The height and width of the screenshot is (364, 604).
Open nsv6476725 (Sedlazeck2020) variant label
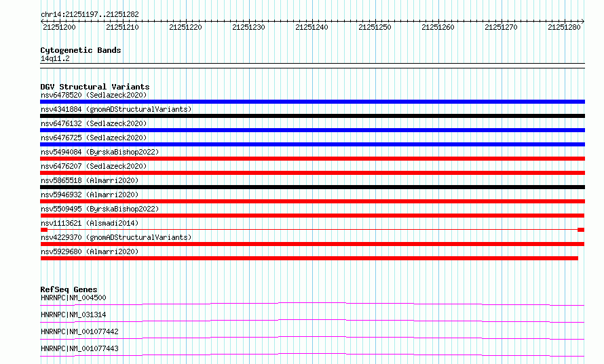(x=94, y=138)
